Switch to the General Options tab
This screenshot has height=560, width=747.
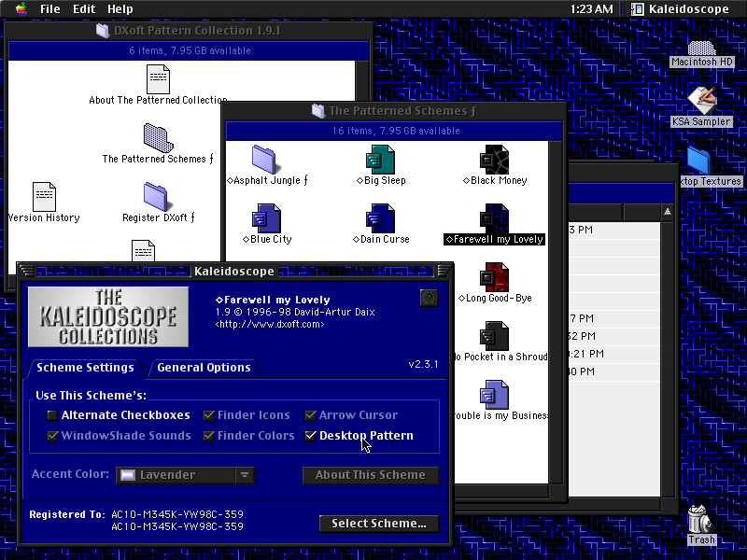click(204, 368)
